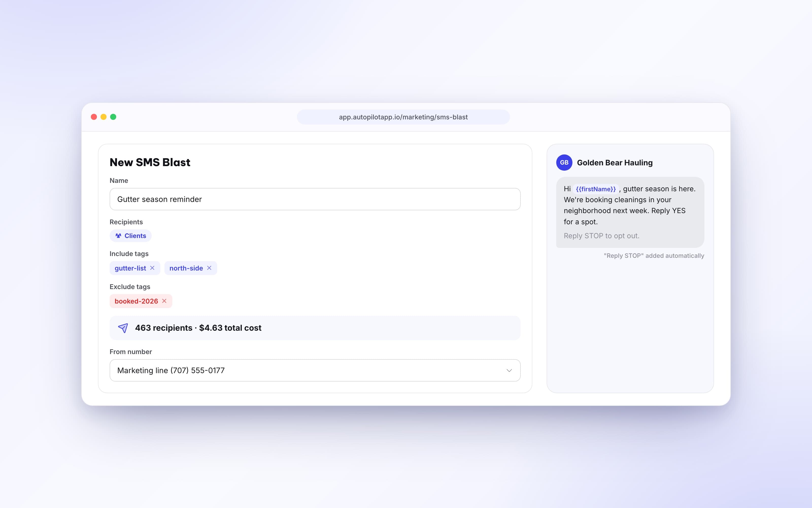Minimize window with yellow traffic light
This screenshot has height=508, width=812.
(103, 117)
